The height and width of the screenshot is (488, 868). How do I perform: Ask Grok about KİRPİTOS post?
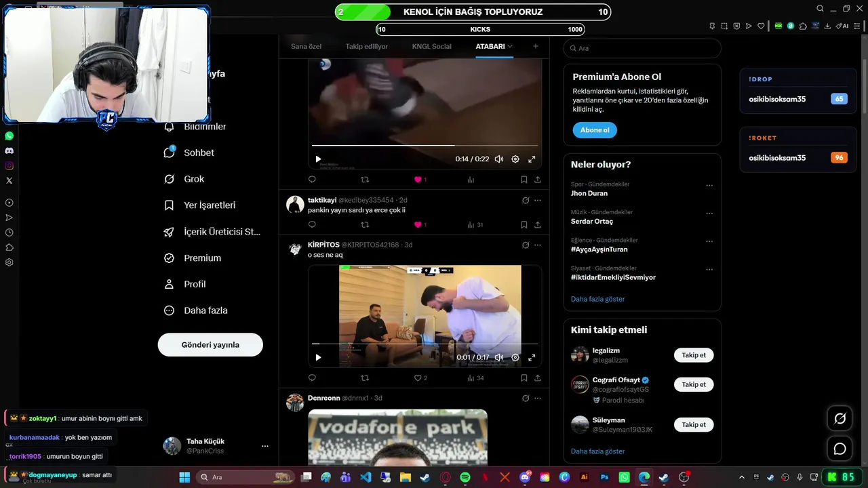526,245
